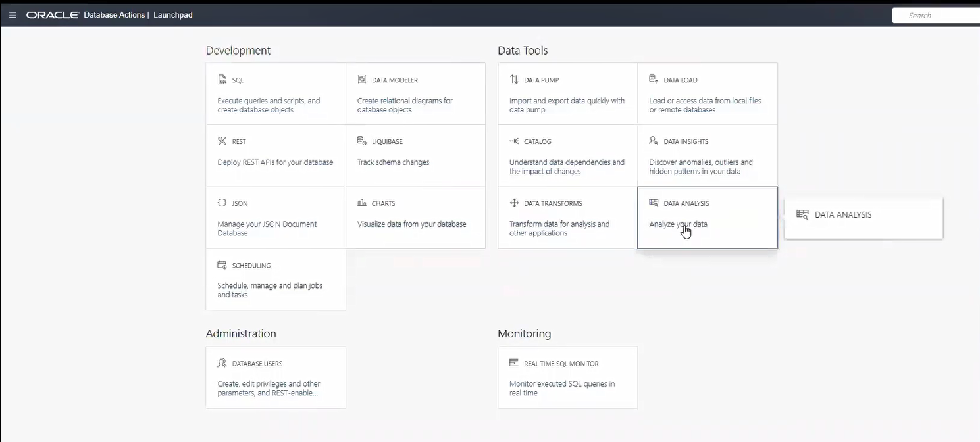Click the SQL worksheet icon

coord(222,80)
